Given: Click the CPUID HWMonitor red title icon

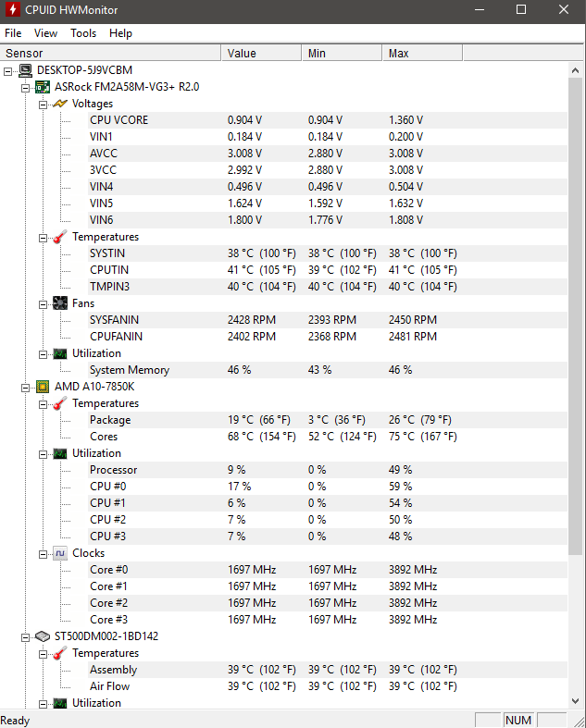Looking at the screenshot, I should tap(13, 10).
